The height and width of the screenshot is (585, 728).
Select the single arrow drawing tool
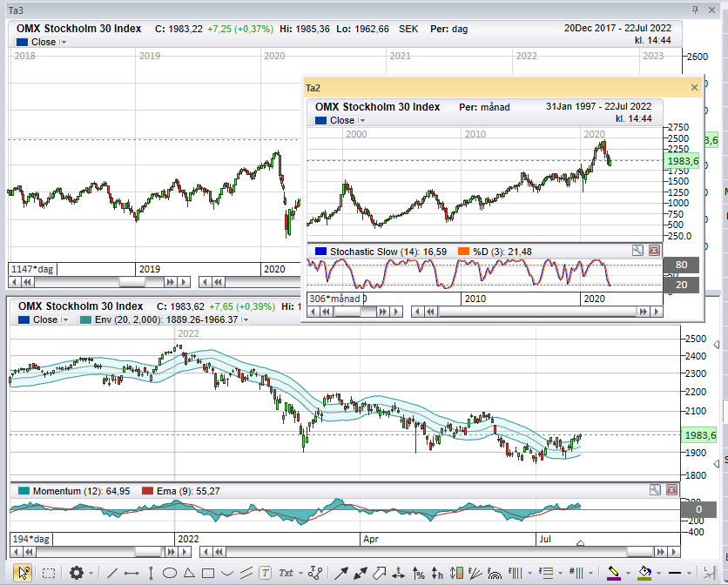point(340,574)
